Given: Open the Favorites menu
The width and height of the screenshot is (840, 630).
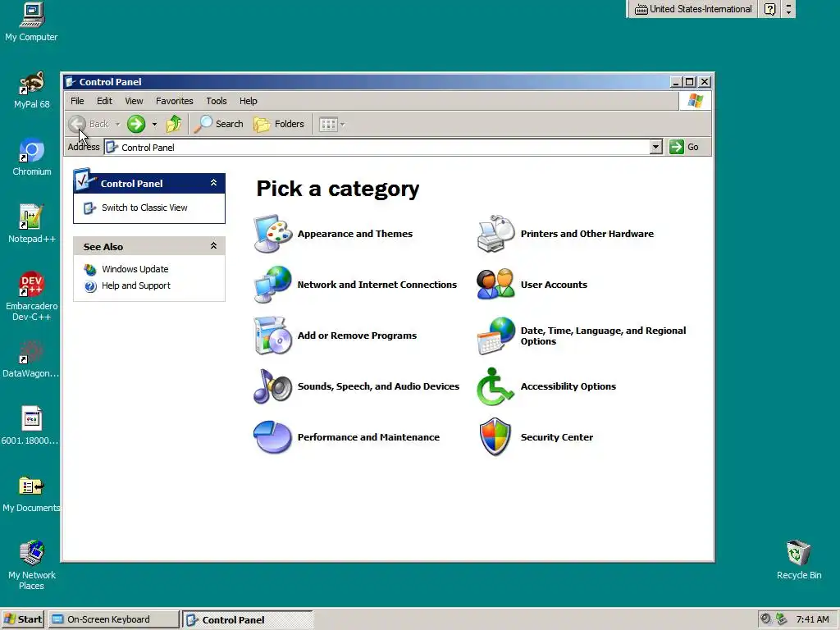Looking at the screenshot, I should pyautogui.click(x=174, y=101).
